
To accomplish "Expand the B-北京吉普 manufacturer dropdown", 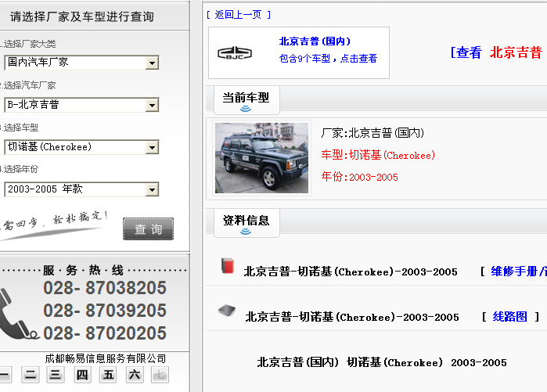I will pos(81,105).
